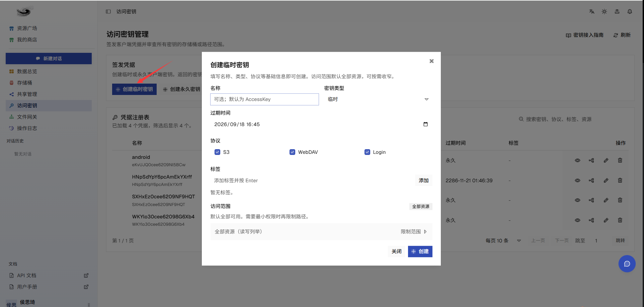
Task: Click 全部资源 scope badge
Action: coord(421,206)
